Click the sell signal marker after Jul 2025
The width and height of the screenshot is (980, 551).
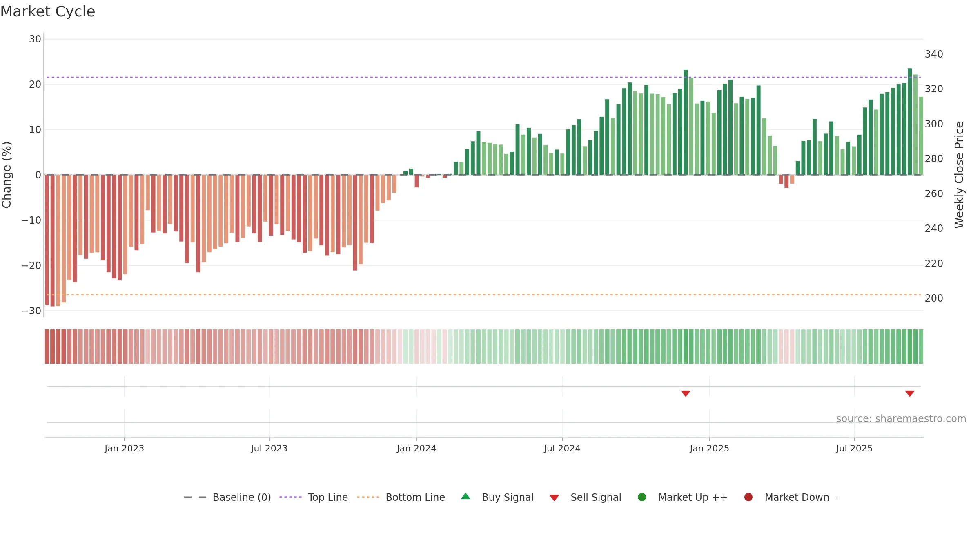point(910,393)
